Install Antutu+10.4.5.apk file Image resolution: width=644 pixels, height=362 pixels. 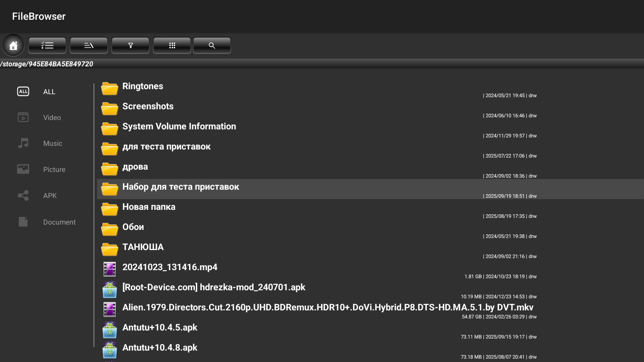pos(160,328)
